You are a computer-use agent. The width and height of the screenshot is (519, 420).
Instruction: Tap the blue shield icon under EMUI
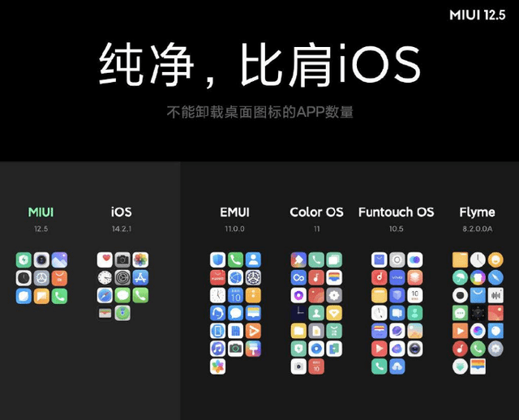[218, 259]
